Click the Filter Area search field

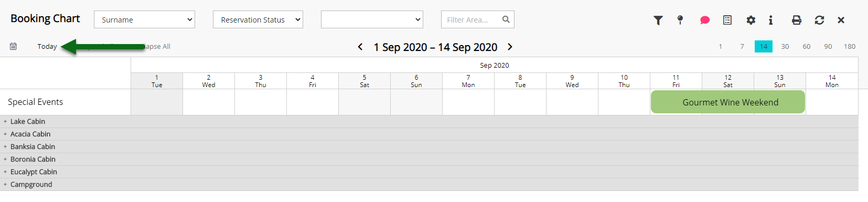click(477, 19)
